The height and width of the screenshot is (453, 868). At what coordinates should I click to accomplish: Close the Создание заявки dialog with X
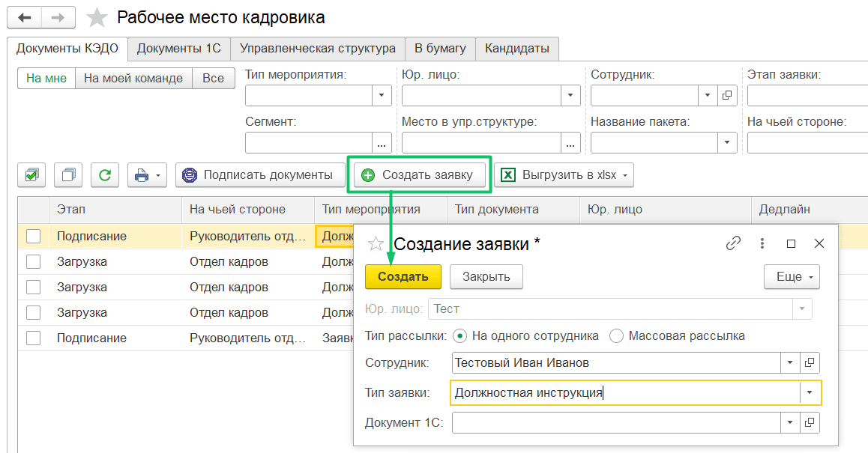[x=819, y=243]
